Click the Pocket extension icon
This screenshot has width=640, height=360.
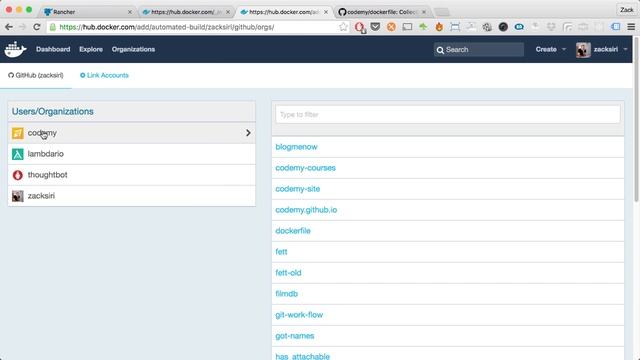click(x=375, y=27)
